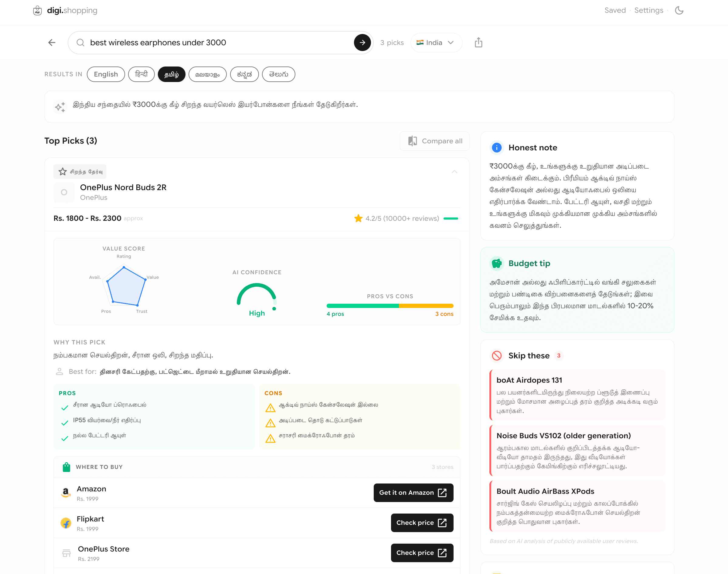Collapse the OnePlus Nord Buds 2R card
728x574 pixels.
point(454,172)
